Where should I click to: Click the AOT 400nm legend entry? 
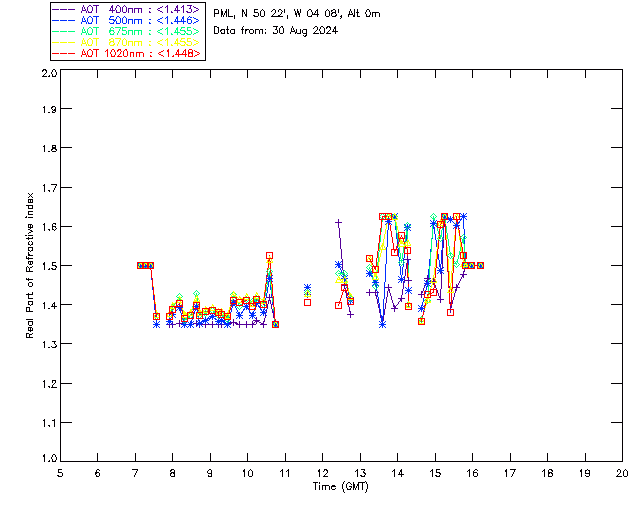point(127,9)
